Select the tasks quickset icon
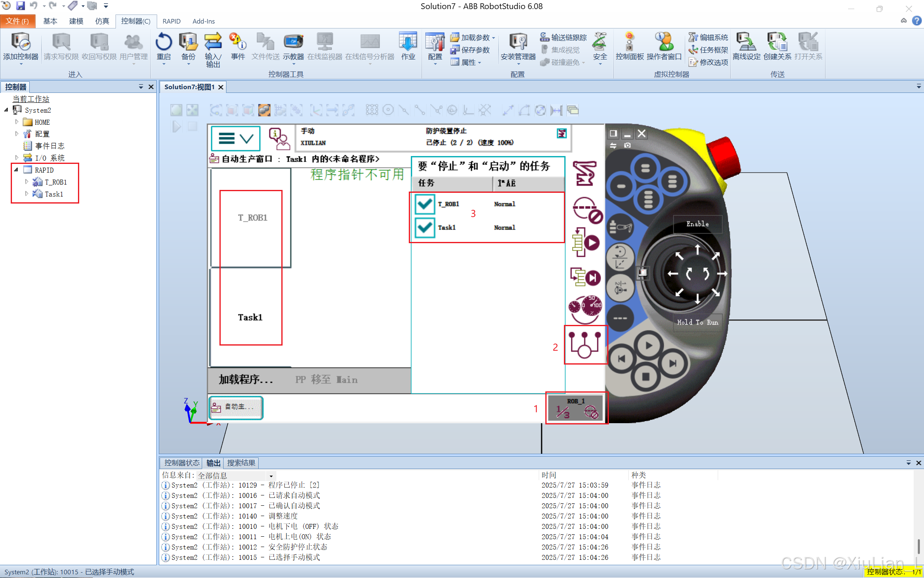The height and width of the screenshot is (578, 924). pyautogui.click(x=585, y=345)
